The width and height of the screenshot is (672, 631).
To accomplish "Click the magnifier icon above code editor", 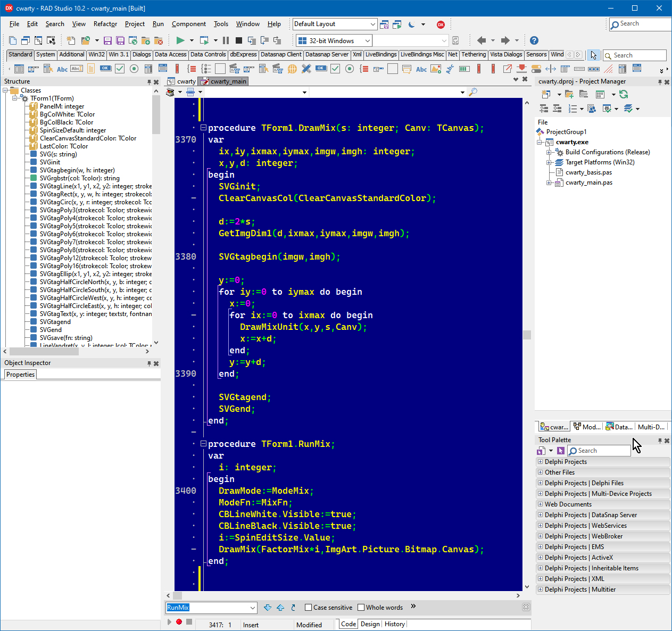I will pyautogui.click(x=472, y=92).
